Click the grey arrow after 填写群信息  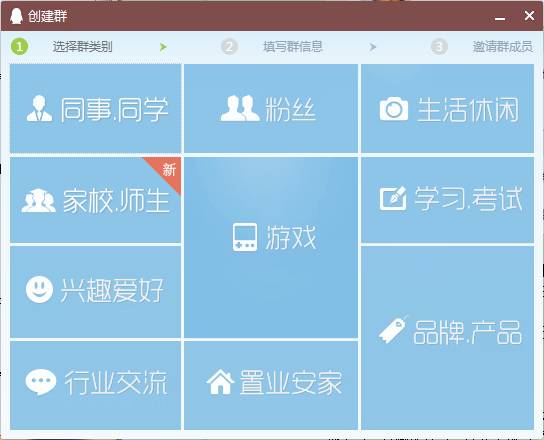(x=373, y=47)
